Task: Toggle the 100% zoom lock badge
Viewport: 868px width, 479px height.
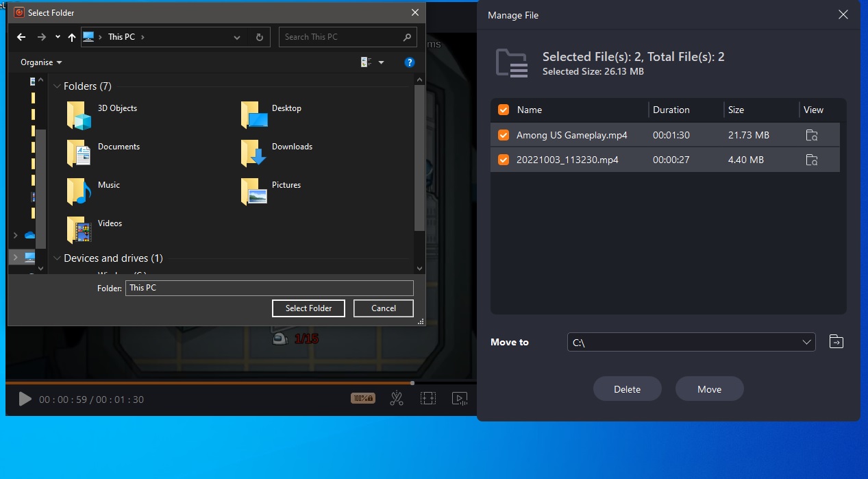Action: tap(363, 398)
